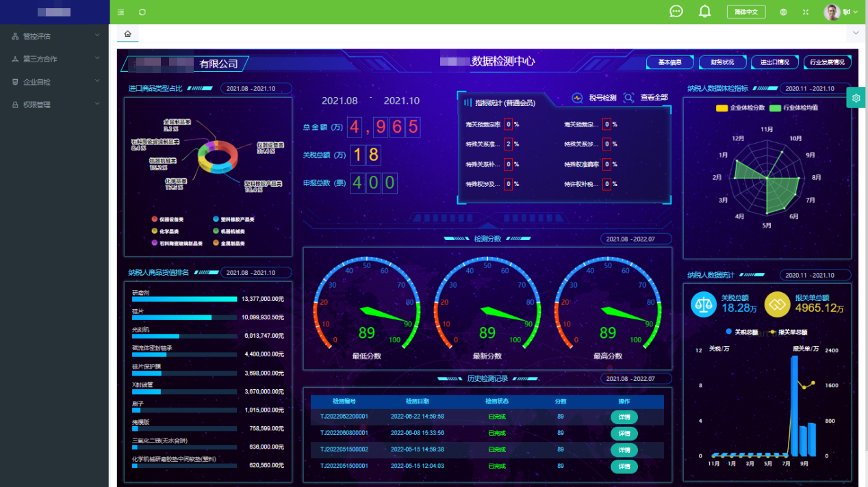Open the user account dropdown arrow
Viewport: 868px width, 487px height.
856,12
